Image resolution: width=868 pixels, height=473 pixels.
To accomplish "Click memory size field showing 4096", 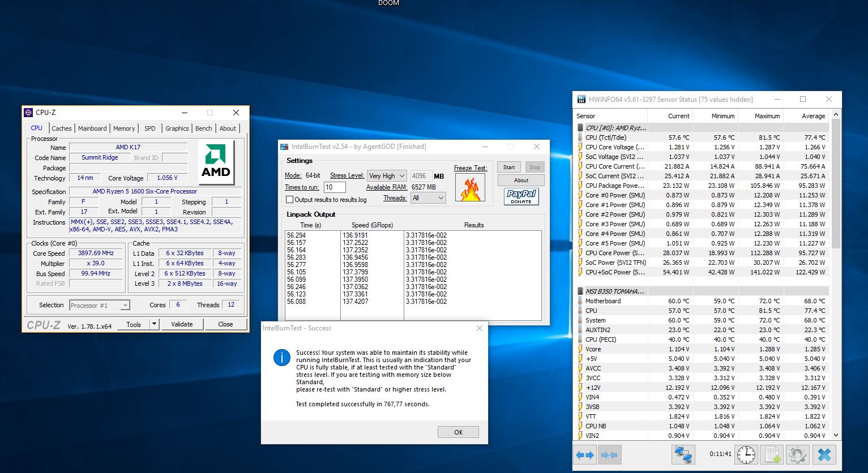I will (421, 176).
